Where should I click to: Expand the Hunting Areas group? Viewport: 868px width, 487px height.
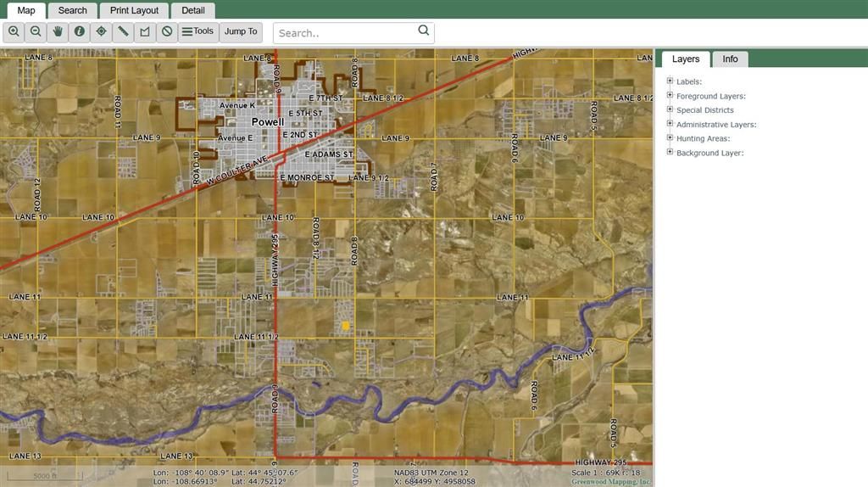[x=670, y=138]
